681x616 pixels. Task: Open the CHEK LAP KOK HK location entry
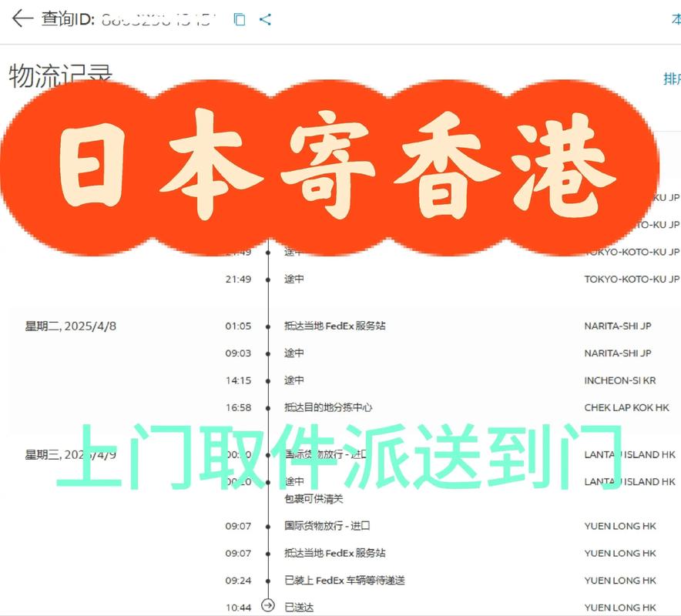pyautogui.click(x=626, y=407)
